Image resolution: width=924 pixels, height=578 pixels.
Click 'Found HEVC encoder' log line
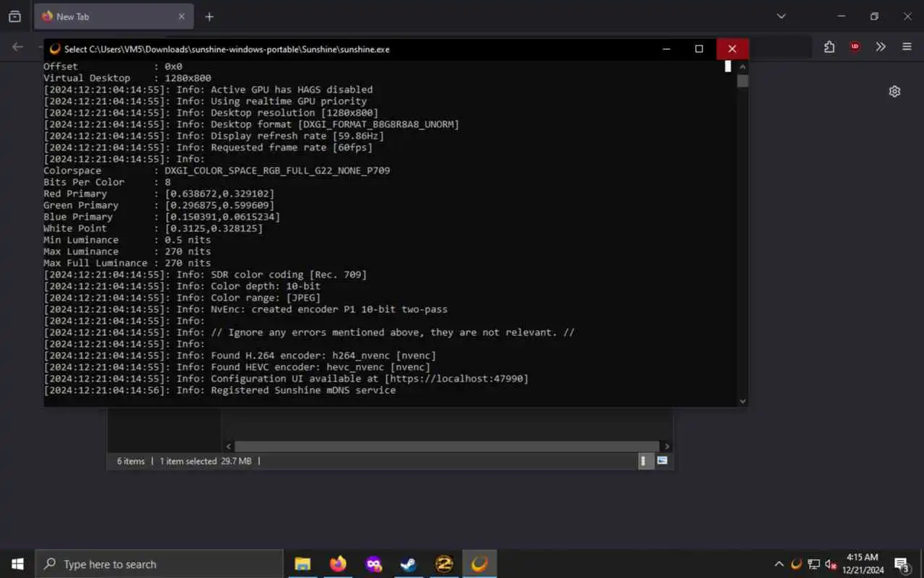tap(237, 367)
